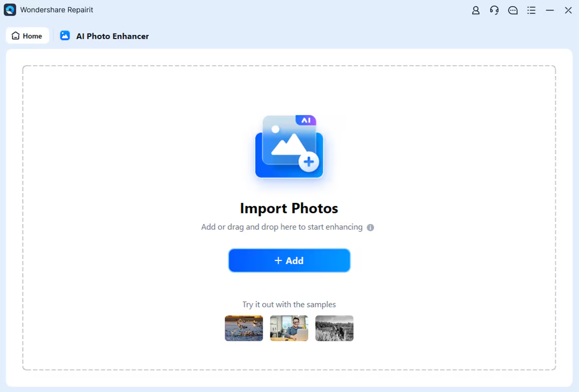579x392 pixels.
Task: Select the man with laptop sample photo
Action: (289, 328)
